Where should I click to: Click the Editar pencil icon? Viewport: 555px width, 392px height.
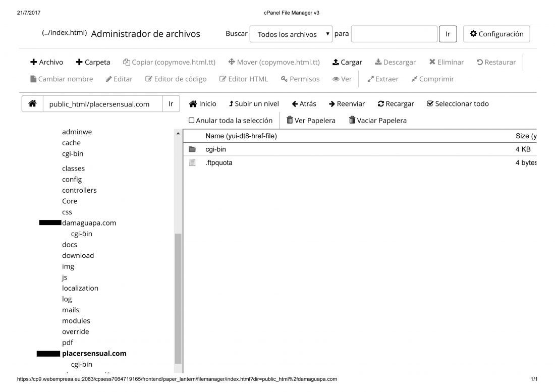pos(108,79)
